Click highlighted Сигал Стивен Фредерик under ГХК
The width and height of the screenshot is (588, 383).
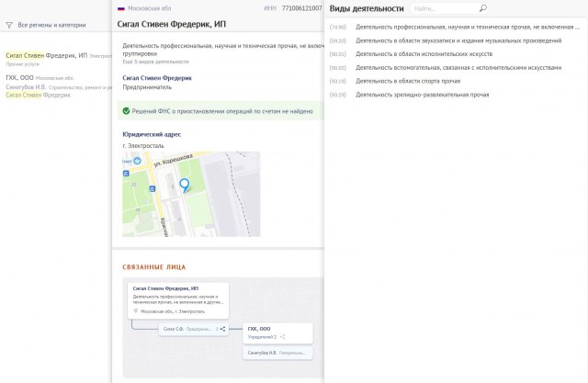pyautogui.click(x=39, y=96)
